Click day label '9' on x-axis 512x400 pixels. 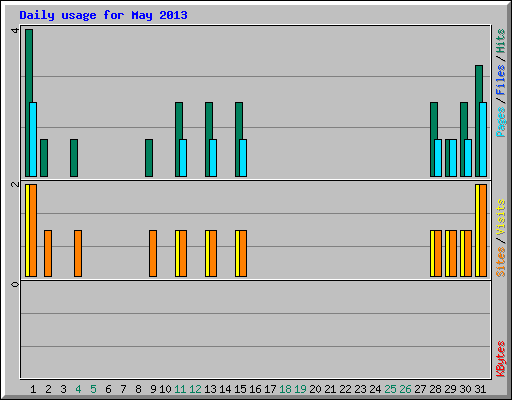pos(153,389)
